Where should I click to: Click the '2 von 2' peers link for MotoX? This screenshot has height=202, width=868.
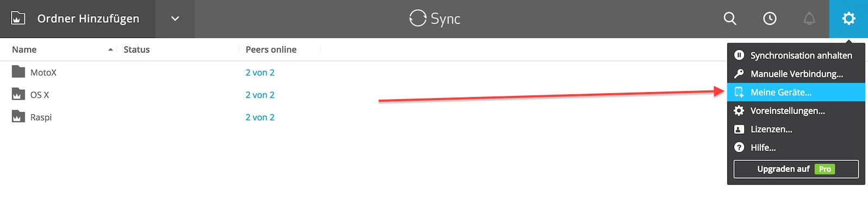260,72
